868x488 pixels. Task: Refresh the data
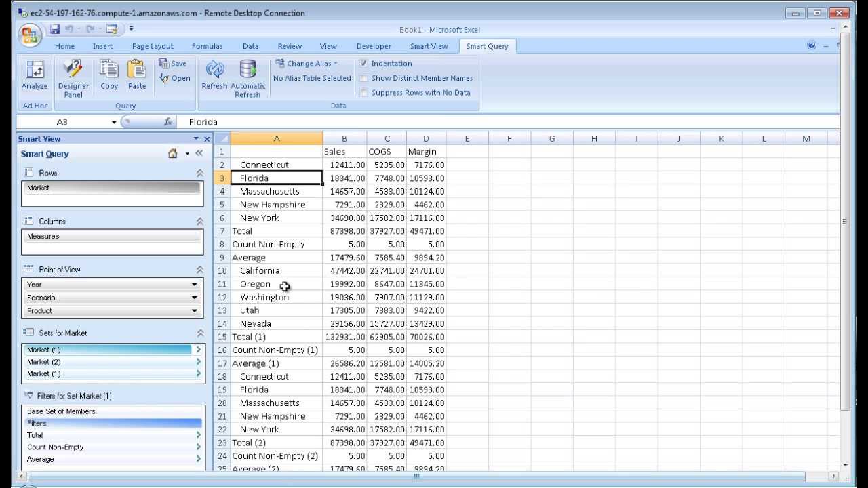214,75
